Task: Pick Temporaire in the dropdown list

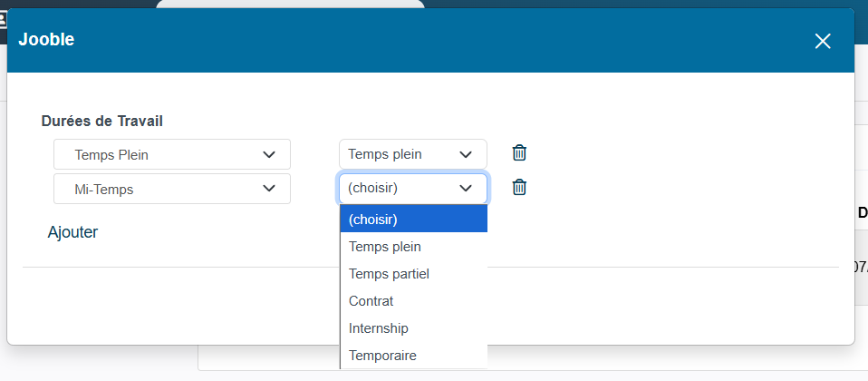Action: 413,355
